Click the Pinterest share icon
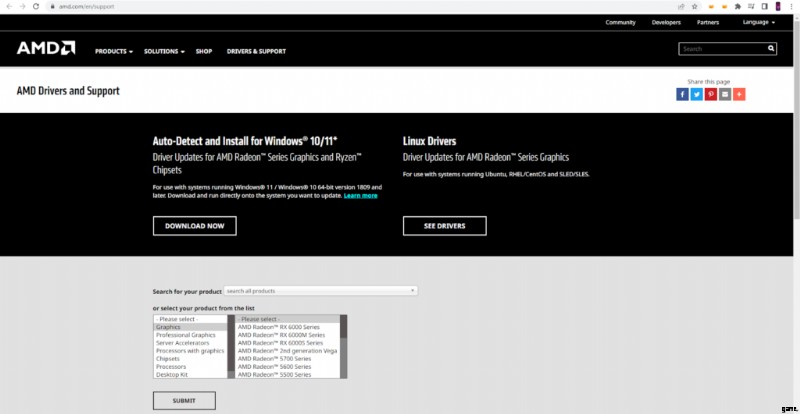Viewport: 800px width, 414px height. point(711,94)
